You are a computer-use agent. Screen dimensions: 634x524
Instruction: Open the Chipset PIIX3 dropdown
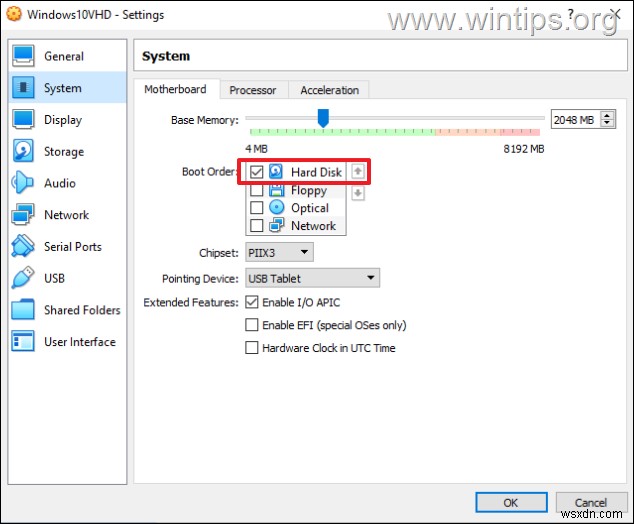point(279,252)
